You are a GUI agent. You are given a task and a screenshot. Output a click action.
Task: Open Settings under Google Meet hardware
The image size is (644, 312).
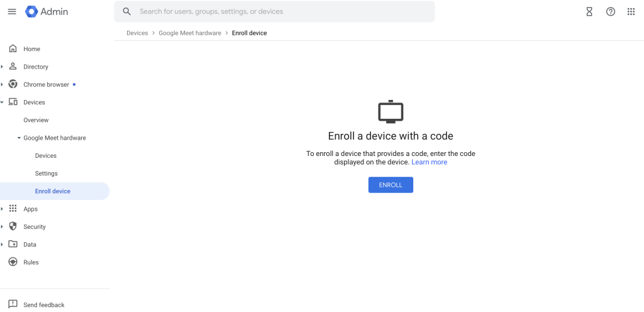[x=46, y=174]
